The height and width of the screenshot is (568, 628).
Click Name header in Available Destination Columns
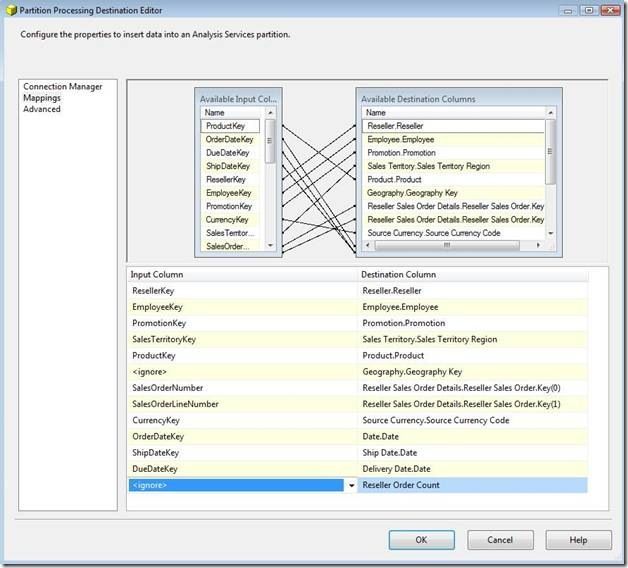(453, 113)
